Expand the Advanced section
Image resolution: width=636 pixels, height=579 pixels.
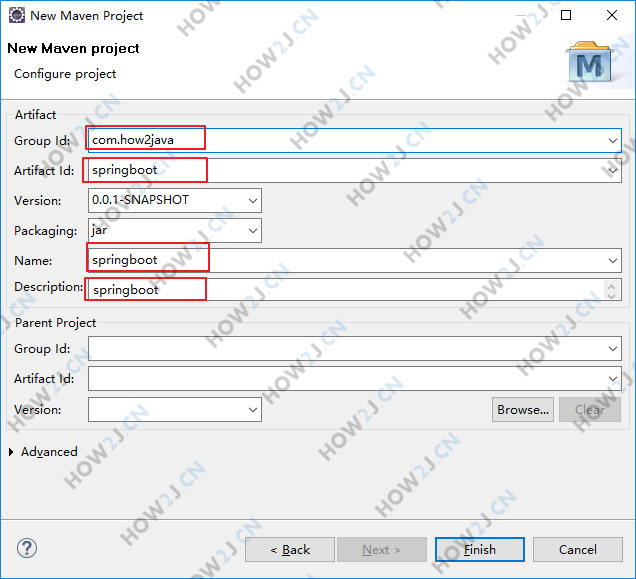tap(11, 452)
